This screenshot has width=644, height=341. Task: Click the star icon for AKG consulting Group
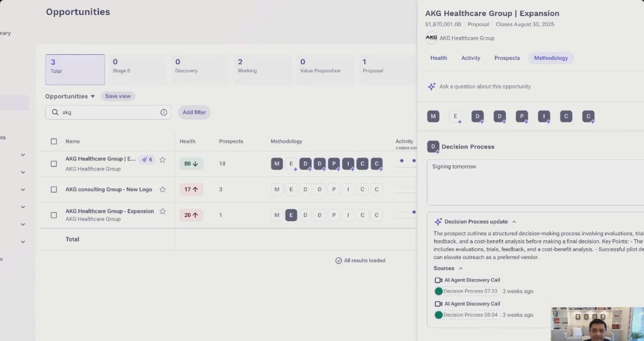pyautogui.click(x=162, y=189)
